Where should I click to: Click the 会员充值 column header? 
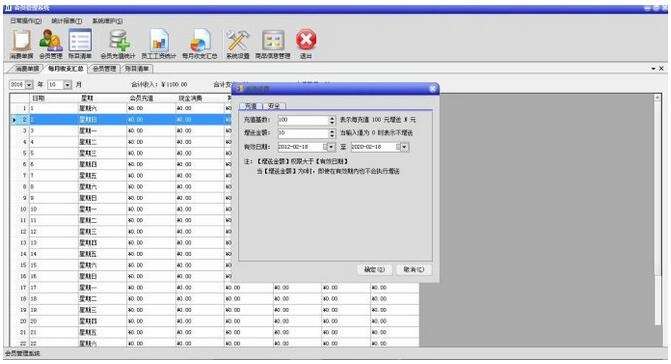[151, 98]
